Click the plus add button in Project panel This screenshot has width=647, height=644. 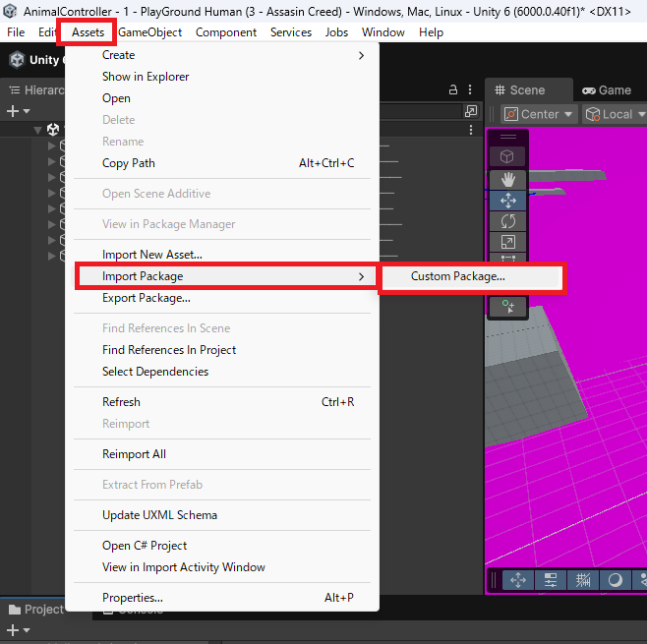[x=13, y=630]
